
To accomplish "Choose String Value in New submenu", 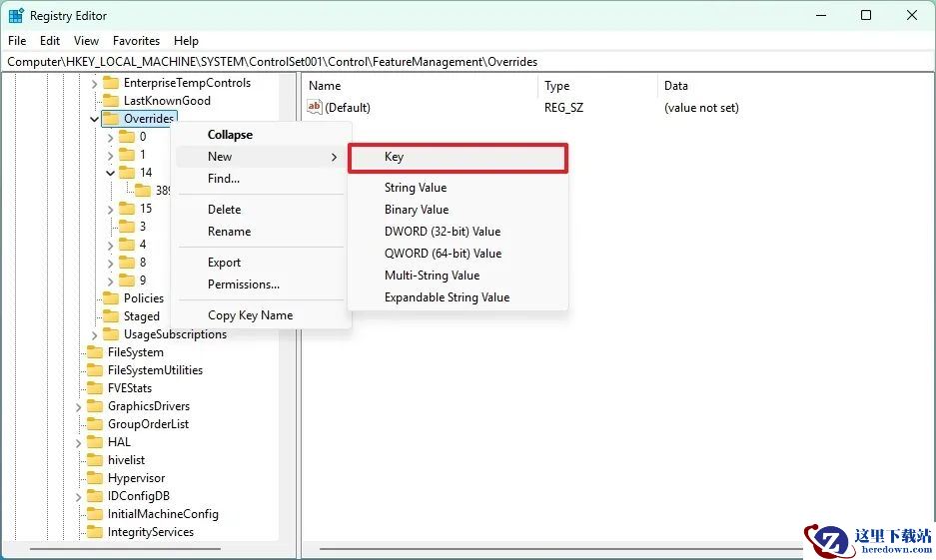I will [458, 188].
